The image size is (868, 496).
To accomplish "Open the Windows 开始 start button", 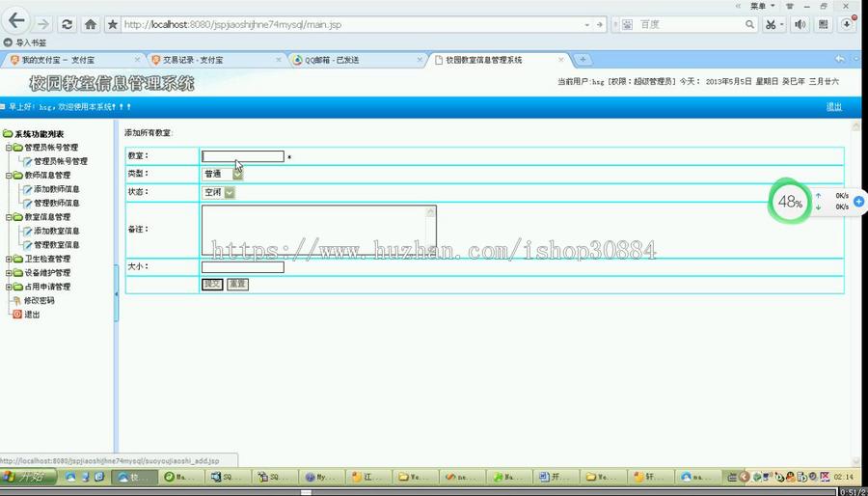I will (28, 476).
